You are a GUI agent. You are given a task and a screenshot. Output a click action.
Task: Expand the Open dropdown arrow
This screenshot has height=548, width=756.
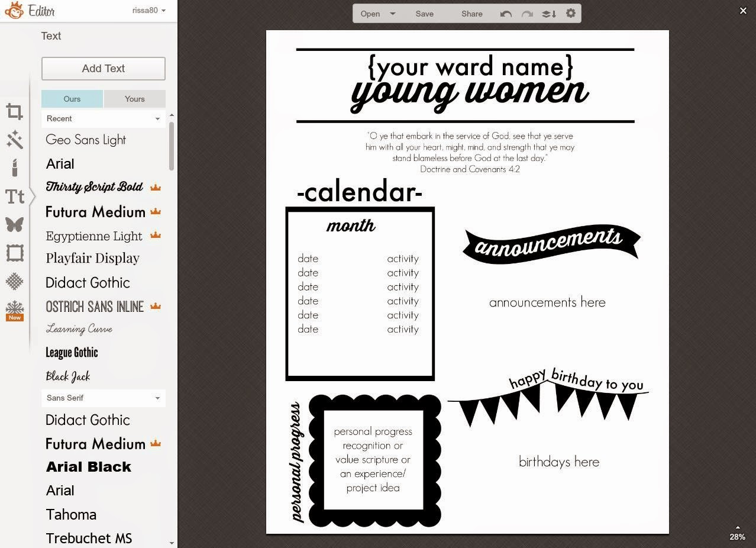click(393, 14)
